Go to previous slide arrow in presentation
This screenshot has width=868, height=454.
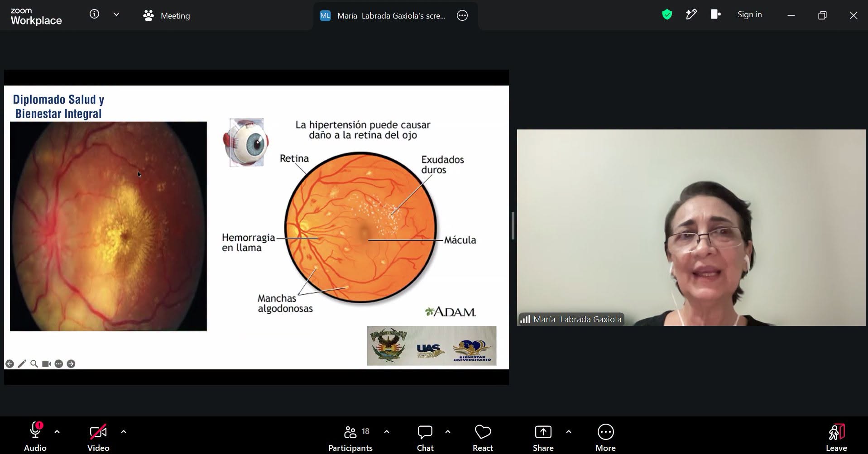point(10,364)
